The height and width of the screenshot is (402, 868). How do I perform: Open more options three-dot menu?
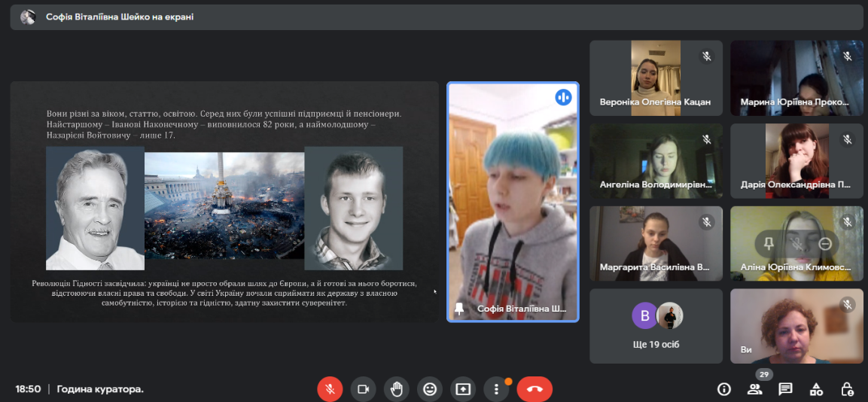click(496, 389)
